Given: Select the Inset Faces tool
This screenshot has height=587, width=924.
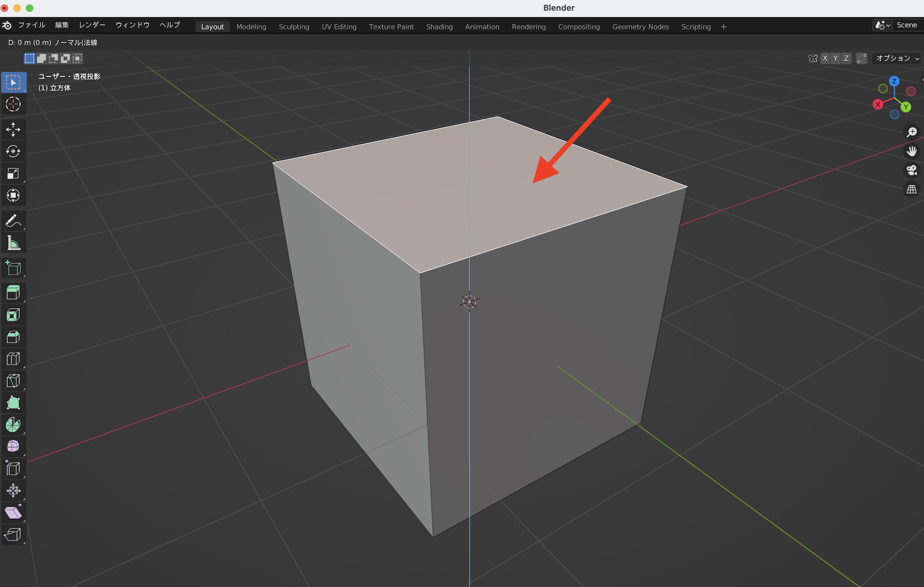Looking at the screenshot, I should 13,315.
